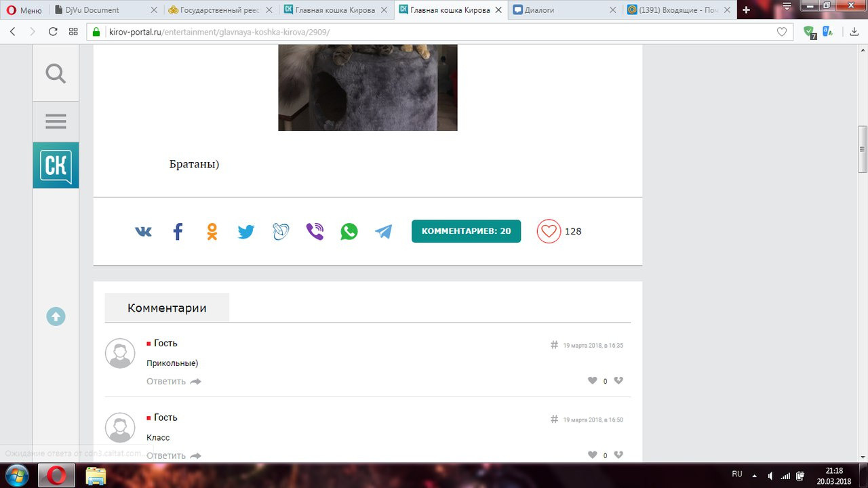
Task: Open the site search magnifier icon
Action: (56, 73)
